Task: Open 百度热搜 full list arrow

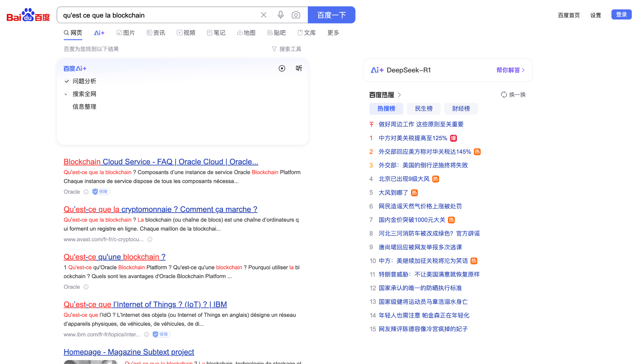Action: 399,95
